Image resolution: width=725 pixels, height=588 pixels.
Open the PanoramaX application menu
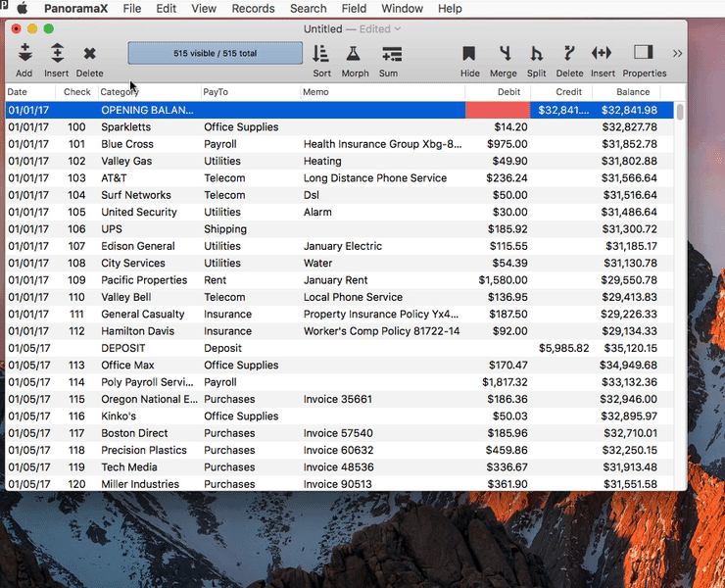75,8
